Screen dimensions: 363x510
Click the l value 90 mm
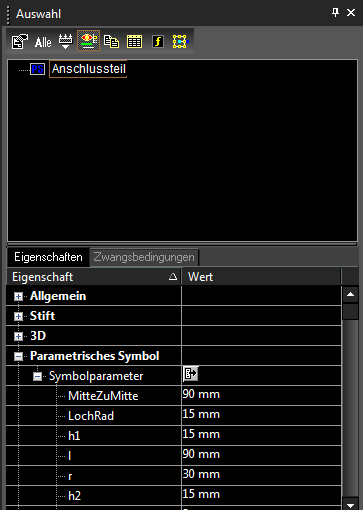[201, 454]
